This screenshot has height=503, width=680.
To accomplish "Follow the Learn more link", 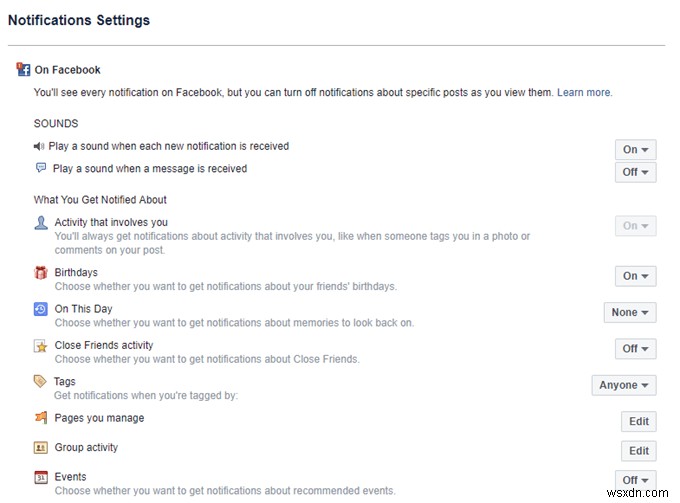I will (584, 92).
